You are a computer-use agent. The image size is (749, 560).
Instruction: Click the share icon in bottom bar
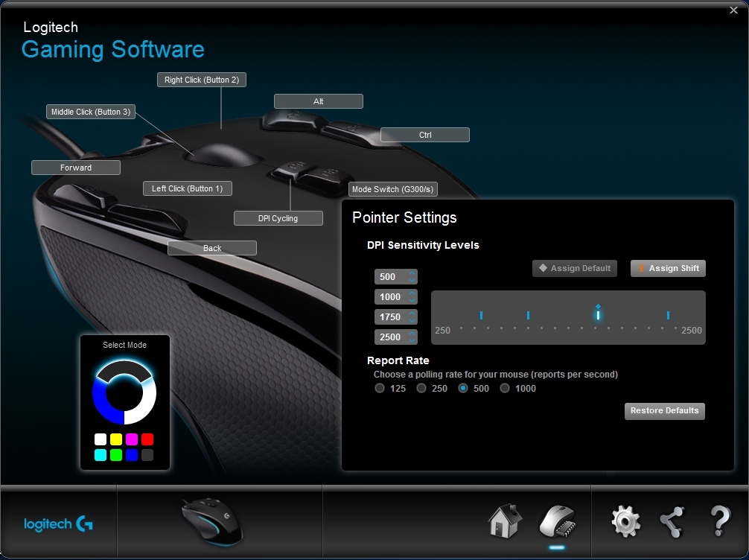click(x=672, y=522)
